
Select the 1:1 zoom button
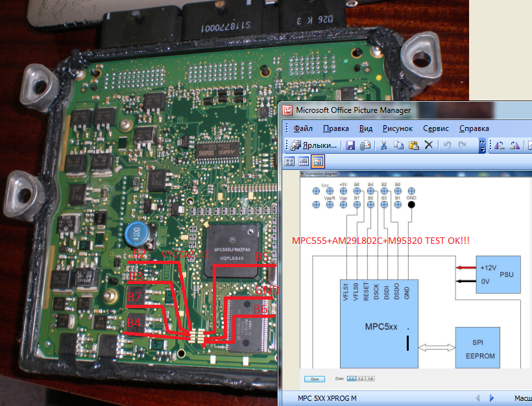click(351, 379)
